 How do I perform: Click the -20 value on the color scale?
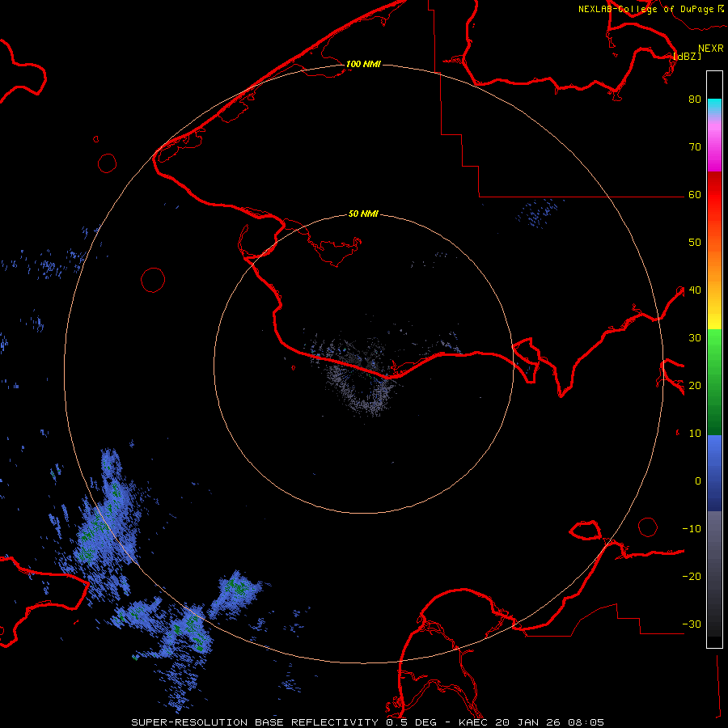coord(692,577)
